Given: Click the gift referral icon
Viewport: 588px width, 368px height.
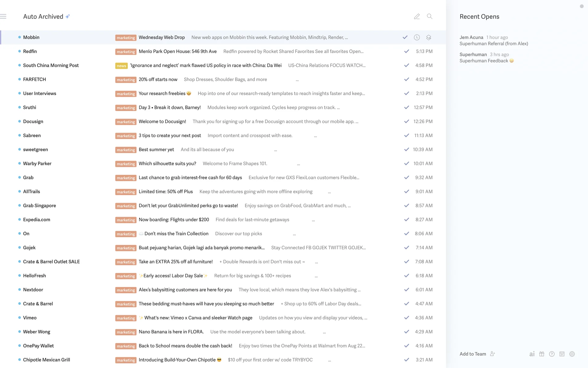Looking at the screenshot, I should coord(542,354).
